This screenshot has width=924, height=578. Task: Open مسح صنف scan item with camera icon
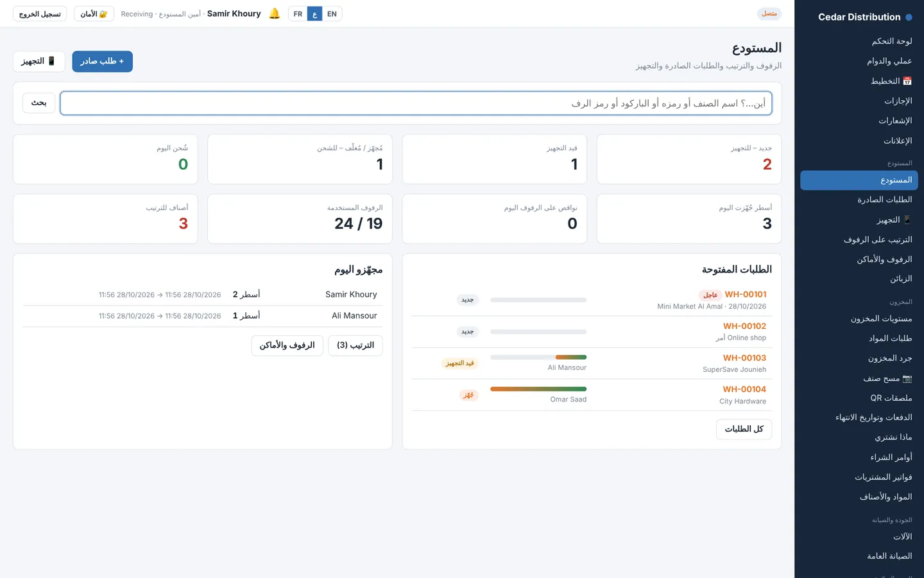859,378
